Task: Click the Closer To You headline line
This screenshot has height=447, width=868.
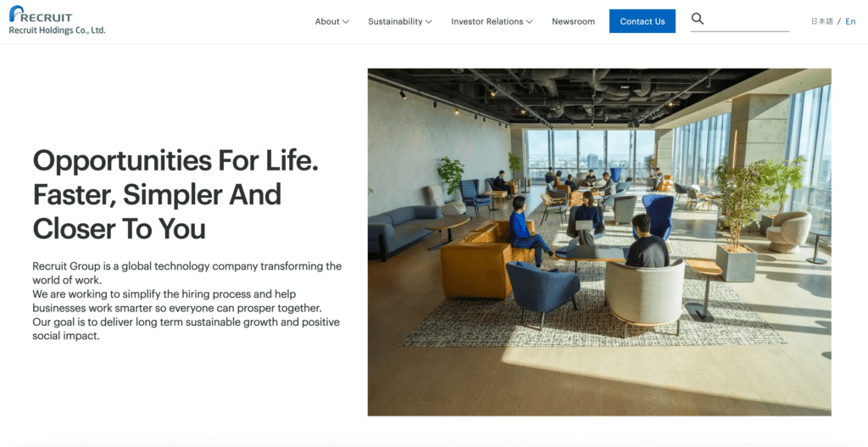Action: point(119,228)
